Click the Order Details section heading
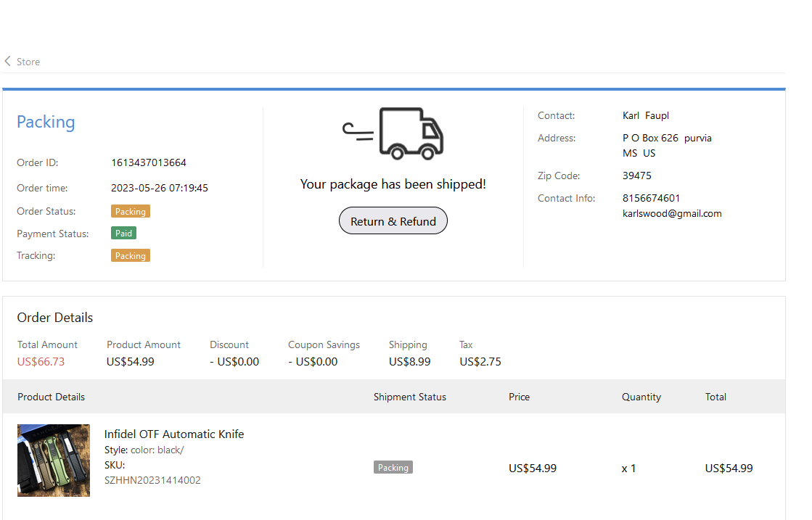812x520 pixels. (55, 318)
